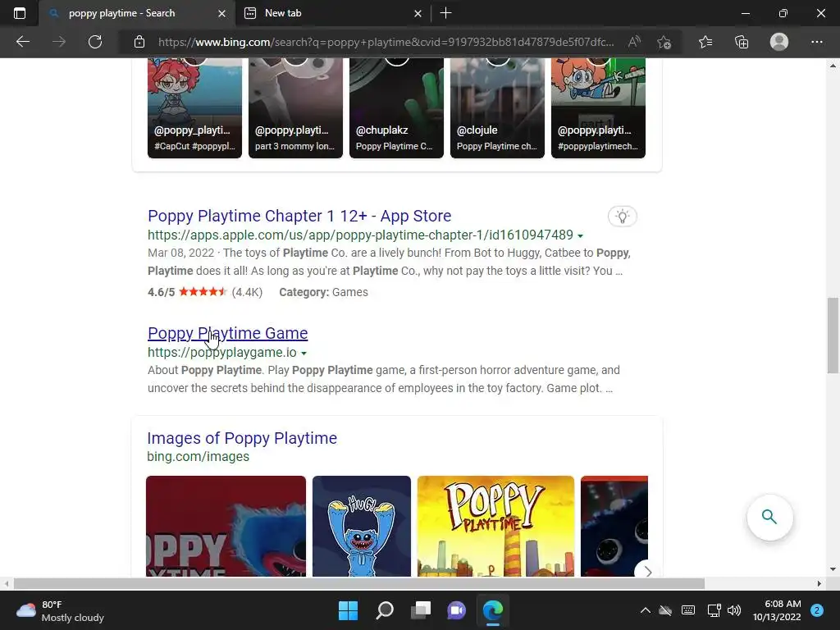Screen dimensions: 840x630
Task: Open the network display tray icon
Action: (x=714, y=610)
